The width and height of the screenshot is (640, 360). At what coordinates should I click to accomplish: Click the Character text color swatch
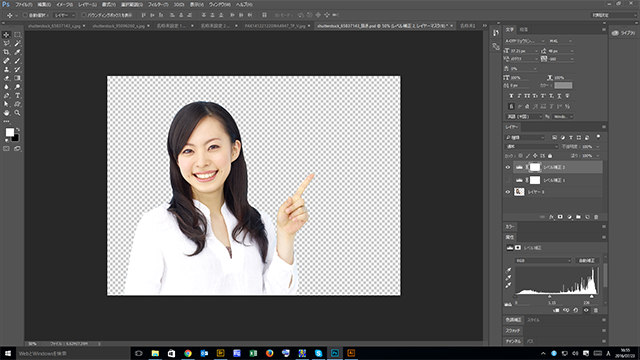click(x=563, y=85)
